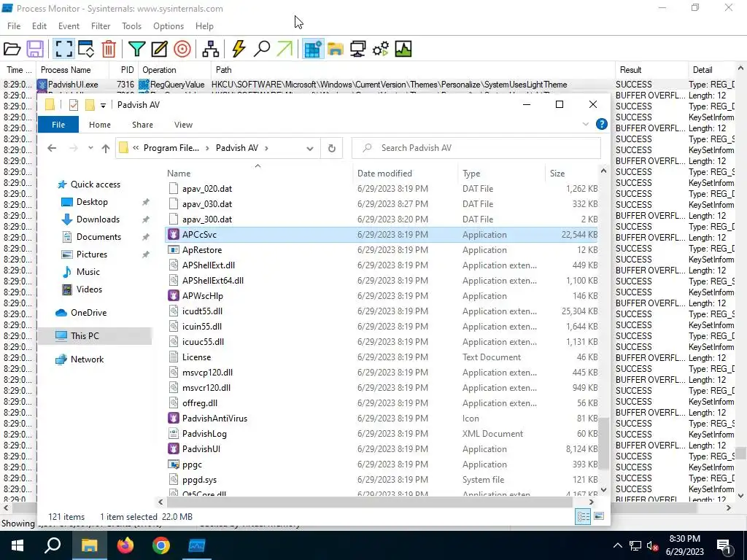
Task: Open Chrome from the taskbar
Action: click(161, 545)
